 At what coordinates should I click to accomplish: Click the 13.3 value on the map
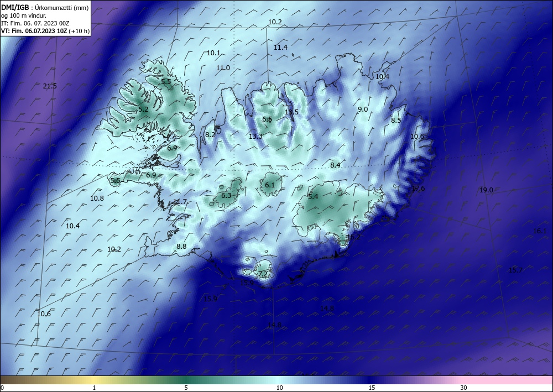255,136
